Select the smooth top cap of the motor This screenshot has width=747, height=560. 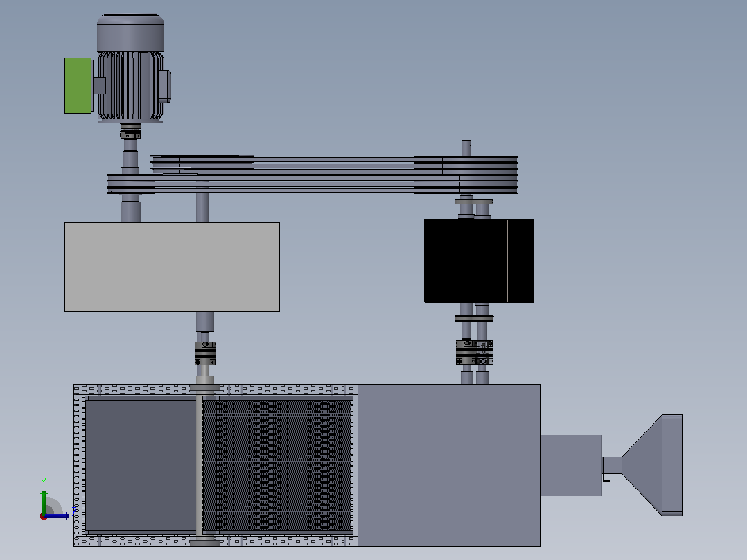coord(130,33)
